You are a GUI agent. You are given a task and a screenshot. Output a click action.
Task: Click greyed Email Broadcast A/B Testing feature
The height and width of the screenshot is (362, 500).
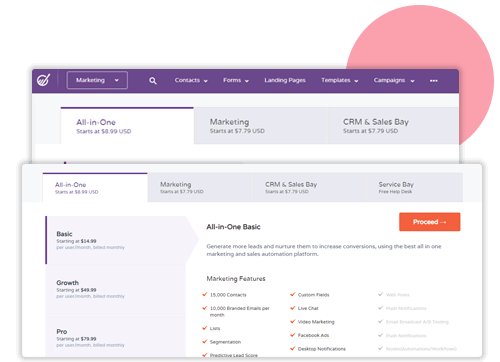[x=417, y=322]
